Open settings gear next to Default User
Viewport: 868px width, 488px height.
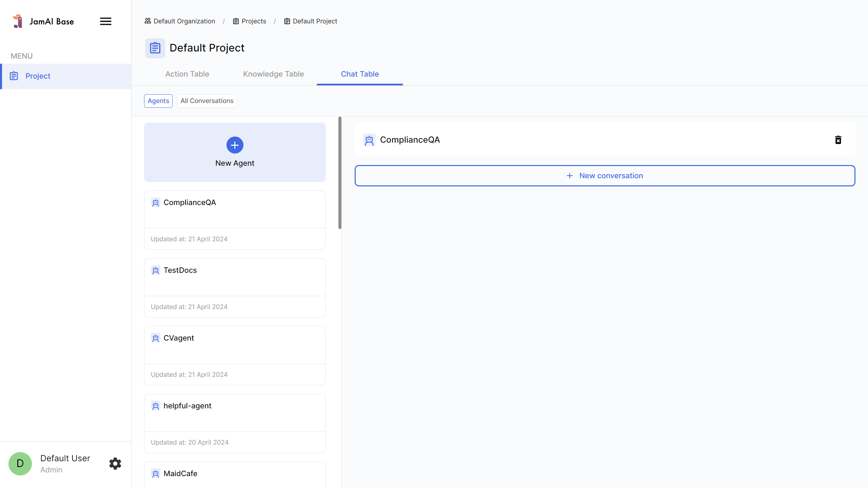tap(115, 463)
